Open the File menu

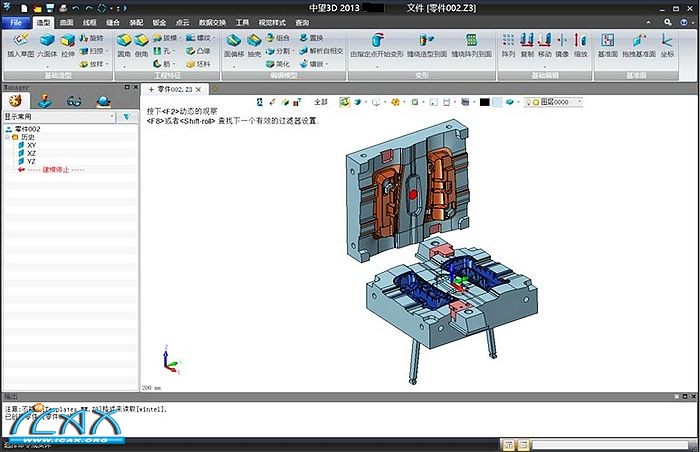[x=16, y=21]
